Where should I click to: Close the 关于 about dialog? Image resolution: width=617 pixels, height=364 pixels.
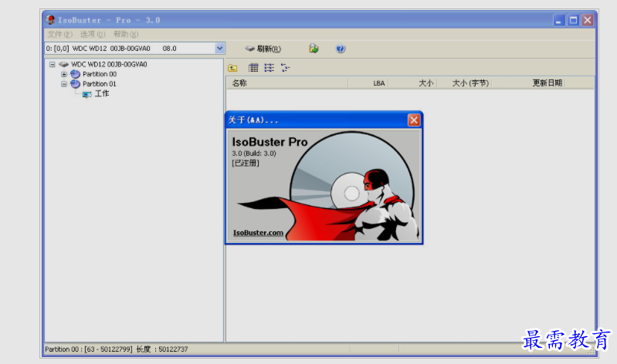(414, 120)
